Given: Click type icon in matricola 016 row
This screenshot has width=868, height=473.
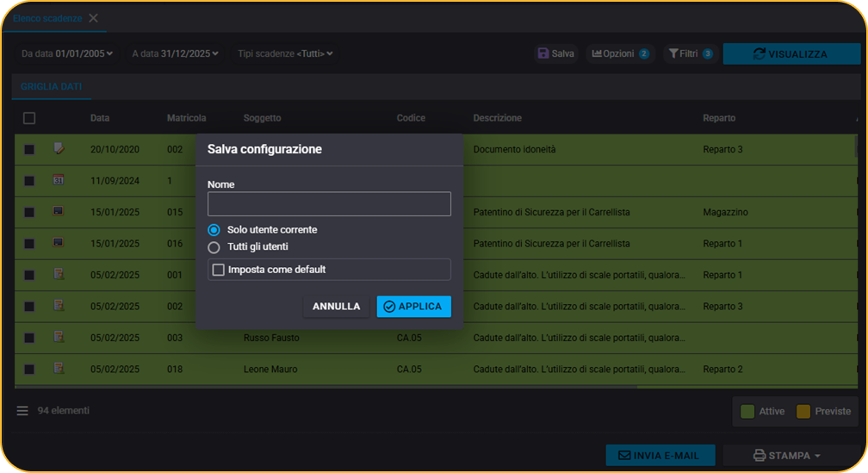Looking at the screenshot, I should (59, 242).
